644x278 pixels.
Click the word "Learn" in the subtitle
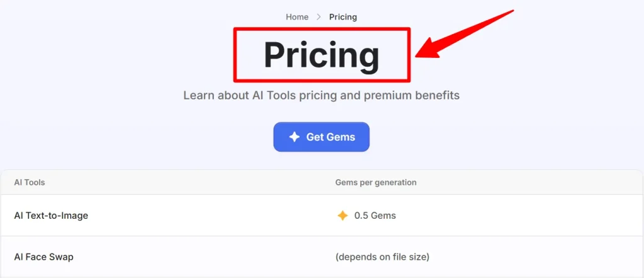[198, 96]
